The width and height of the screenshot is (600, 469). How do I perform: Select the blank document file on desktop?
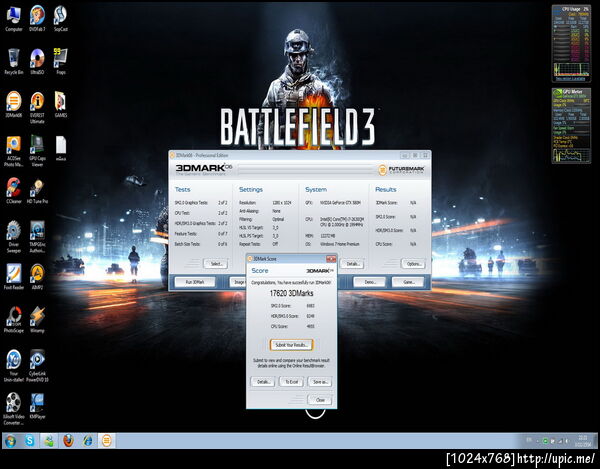click(x=60, y=148)
